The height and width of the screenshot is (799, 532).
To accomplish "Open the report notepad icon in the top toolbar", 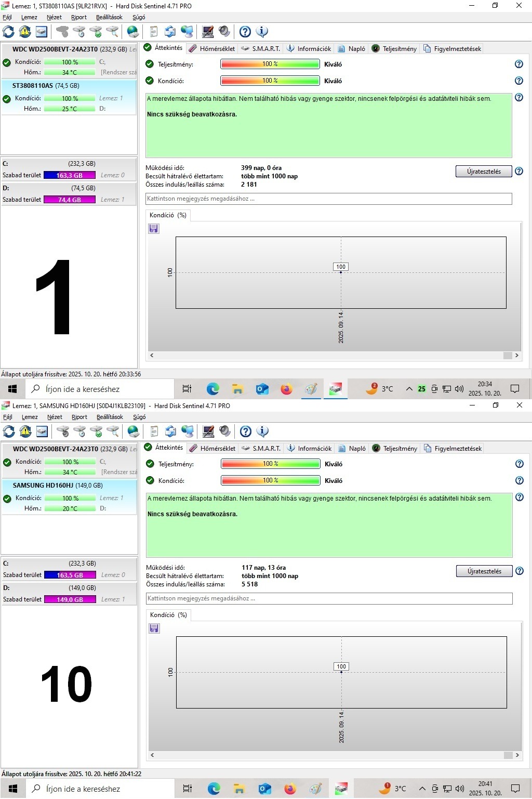I will click(154, 32).
